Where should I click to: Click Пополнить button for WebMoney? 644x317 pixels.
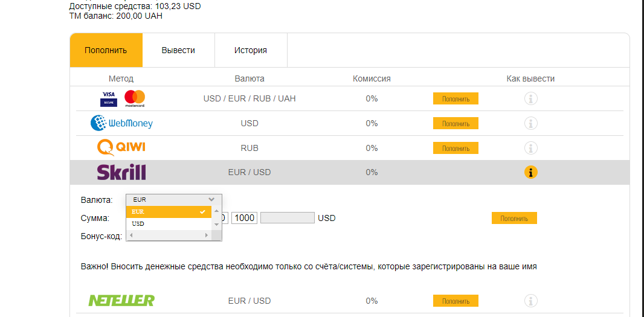click(x=456, y=123)
